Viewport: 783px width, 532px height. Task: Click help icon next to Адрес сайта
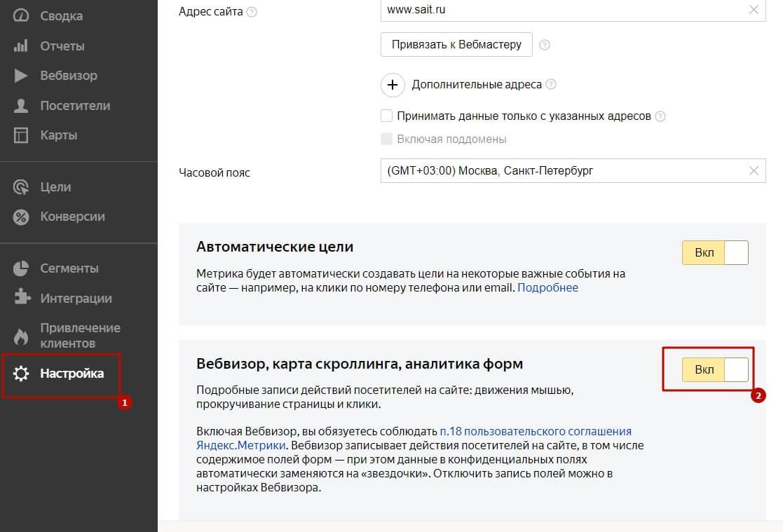(252, 12)
